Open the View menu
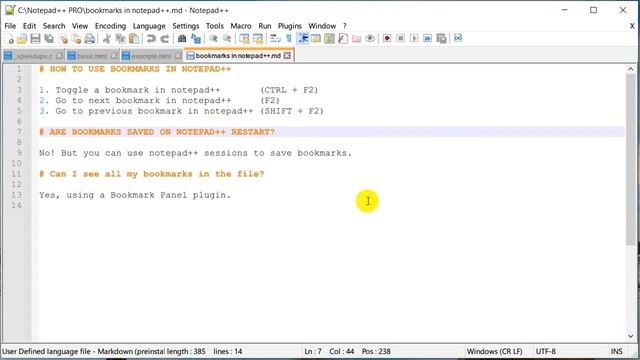The image size is (640, 360). click(80, 26)
